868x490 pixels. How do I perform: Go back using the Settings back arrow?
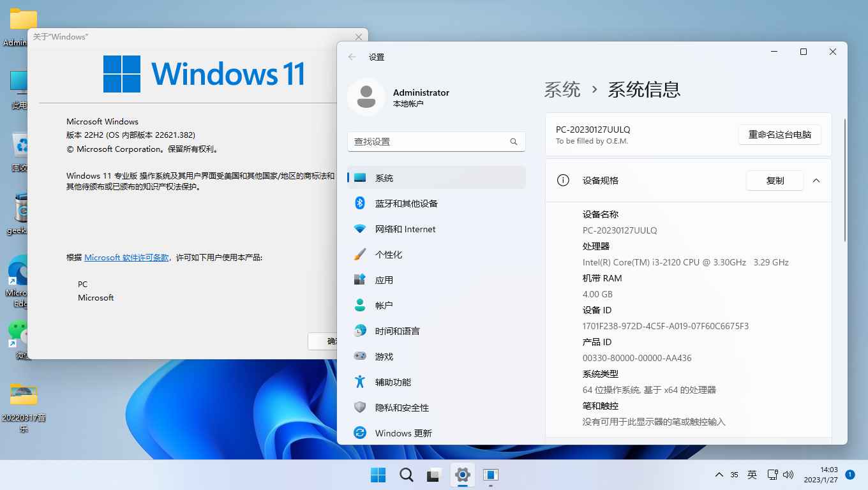click(x=352, y=57)
